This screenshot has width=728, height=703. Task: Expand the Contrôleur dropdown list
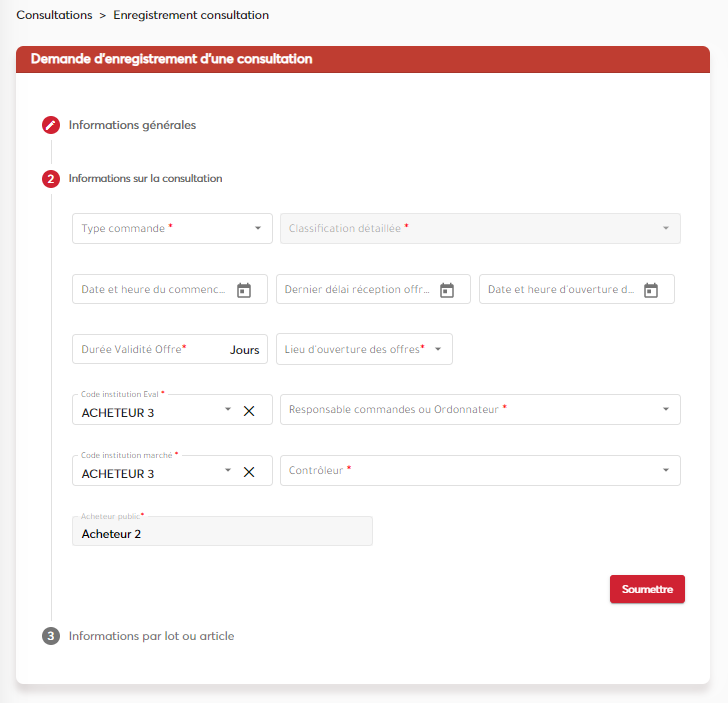coord(666,470)
